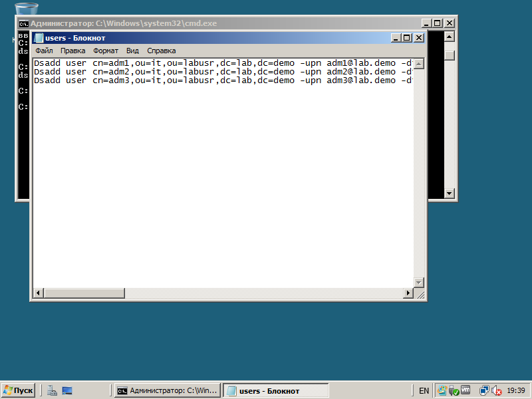Click the EN language indicator
The image size is (532, 399).
coord(424,391)
